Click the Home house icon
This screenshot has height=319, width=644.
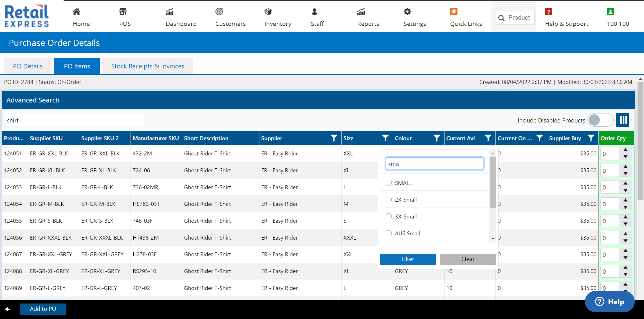click(77, 12)
